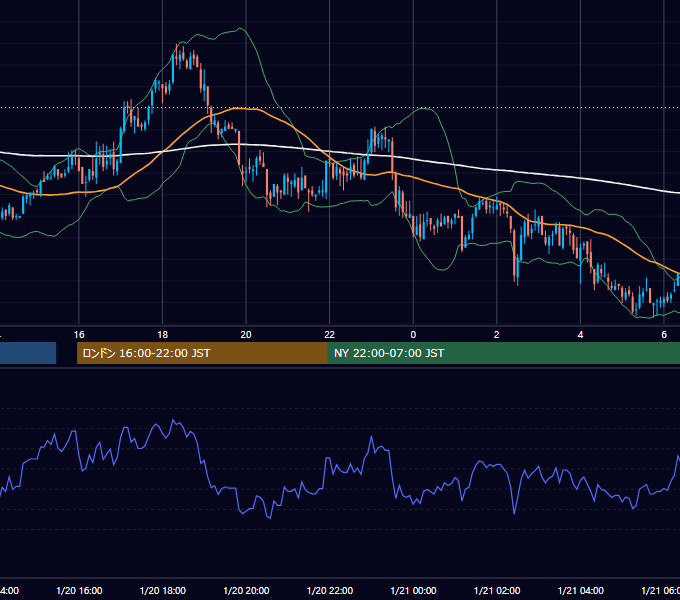Screen dimensions: 680x600
Task: Click the 0 hour label on upper axis
Action: click(413, 335)
